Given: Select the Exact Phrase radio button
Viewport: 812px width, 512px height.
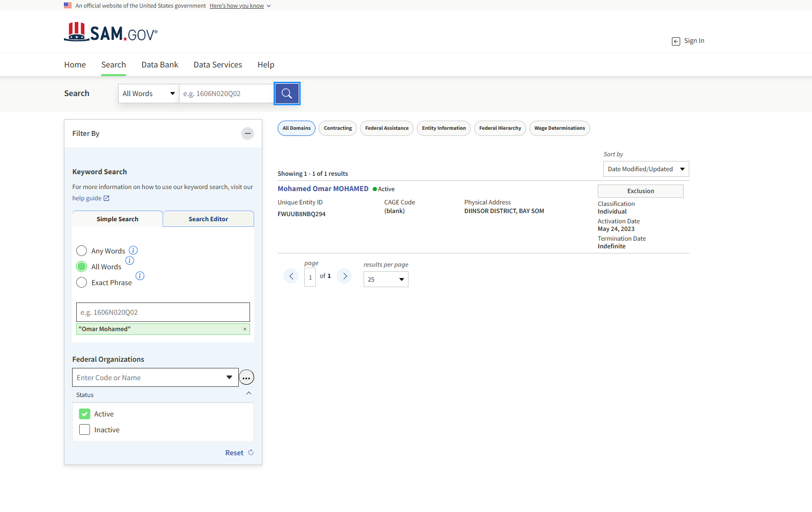Looking at the screenshot, I should click(82, 283).
